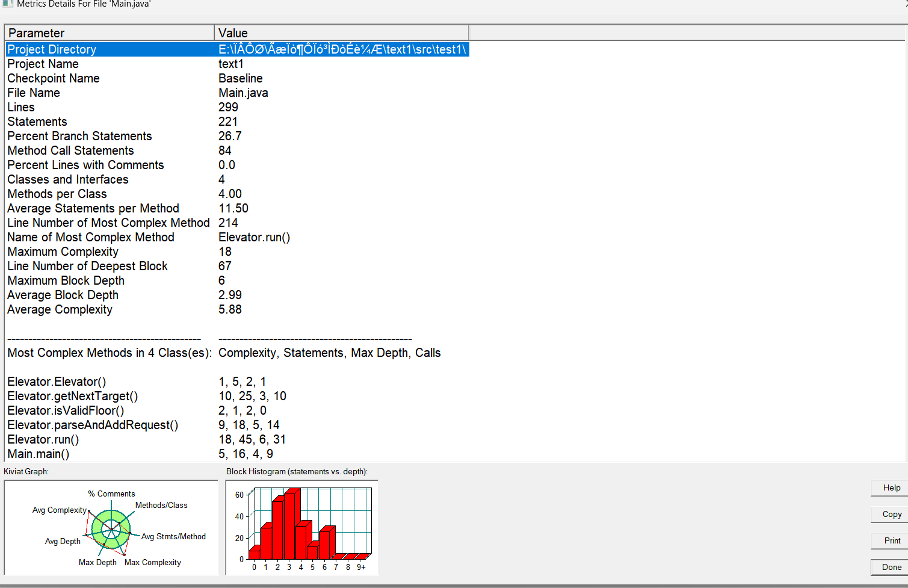Select the Maximum Block Depth row

237,280
